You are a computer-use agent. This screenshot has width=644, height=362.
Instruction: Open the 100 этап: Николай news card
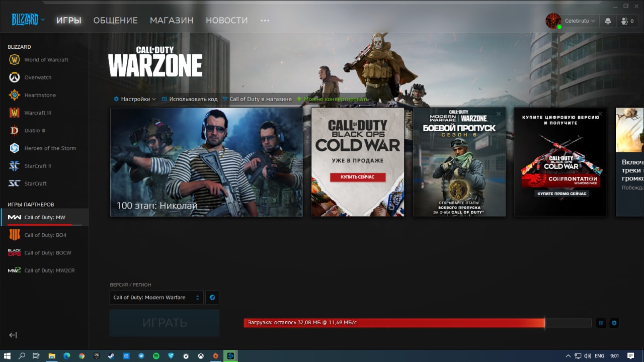coord(206,162)
